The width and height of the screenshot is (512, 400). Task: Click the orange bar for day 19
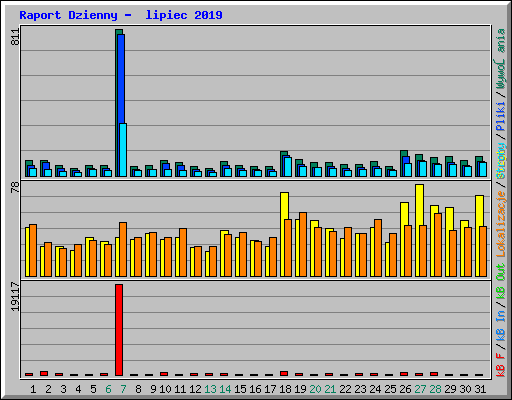303,244
